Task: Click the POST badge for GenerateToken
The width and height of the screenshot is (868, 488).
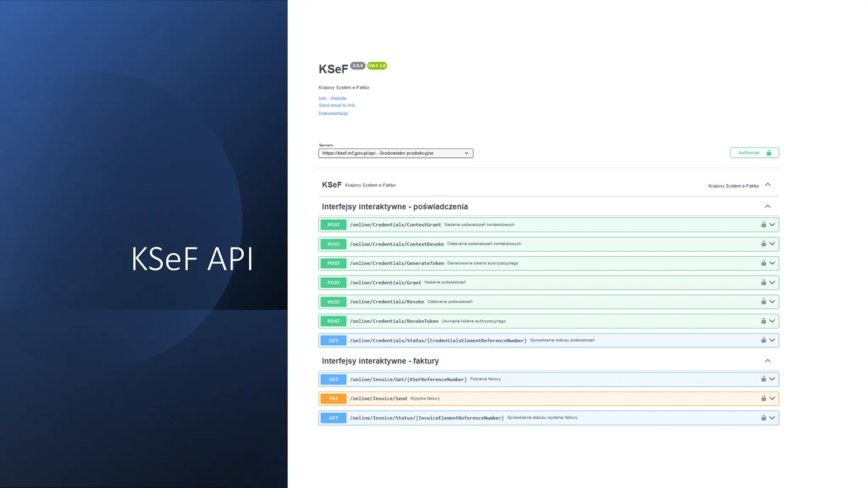Action: tap(334, 263)
